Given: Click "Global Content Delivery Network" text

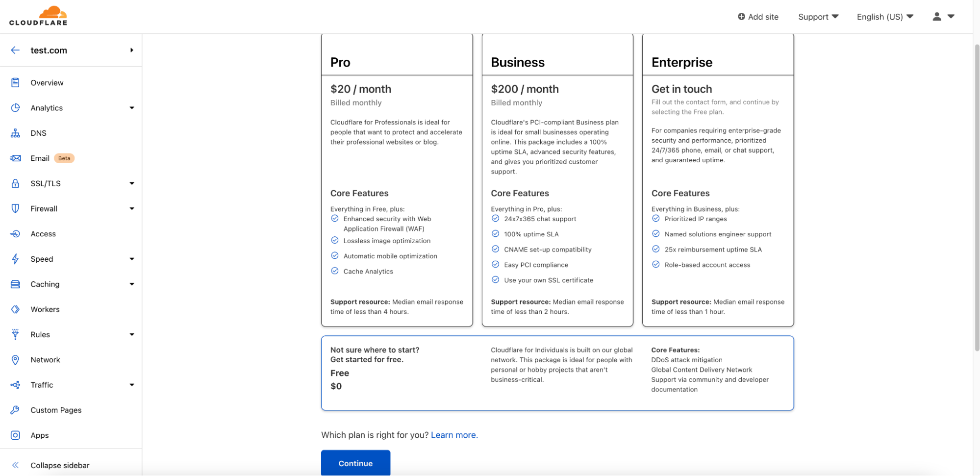Looking at the screenshot, I should click(x=702, y=370).
